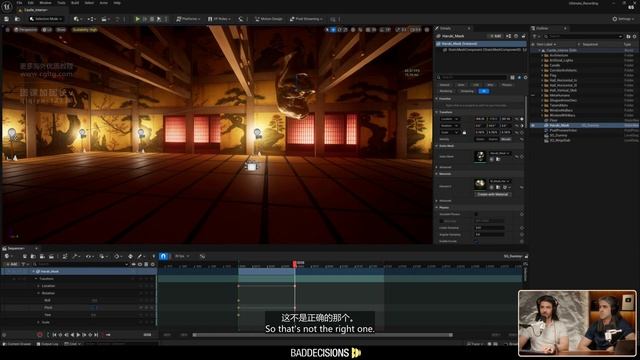Select the General filter in Details panel
This screenshot has height=360, width=640.
(444, 85)
